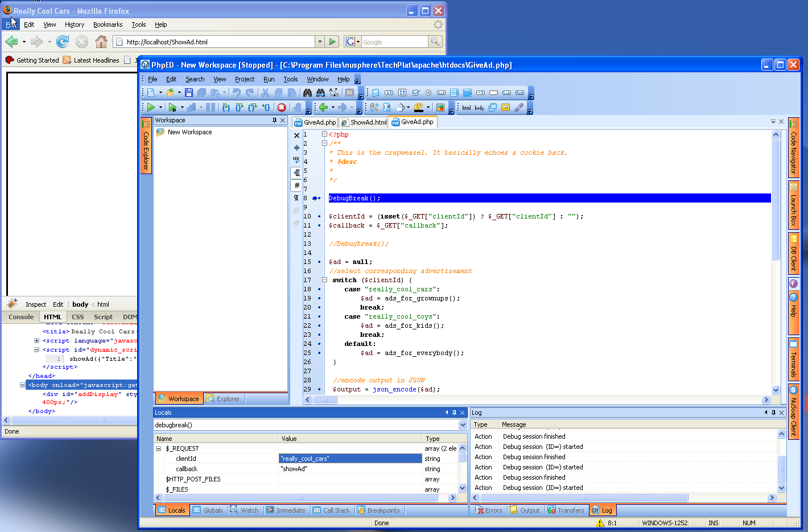Click Firefox Reload page icon
The image size is (808, 532).
click(x=63, y=42)
